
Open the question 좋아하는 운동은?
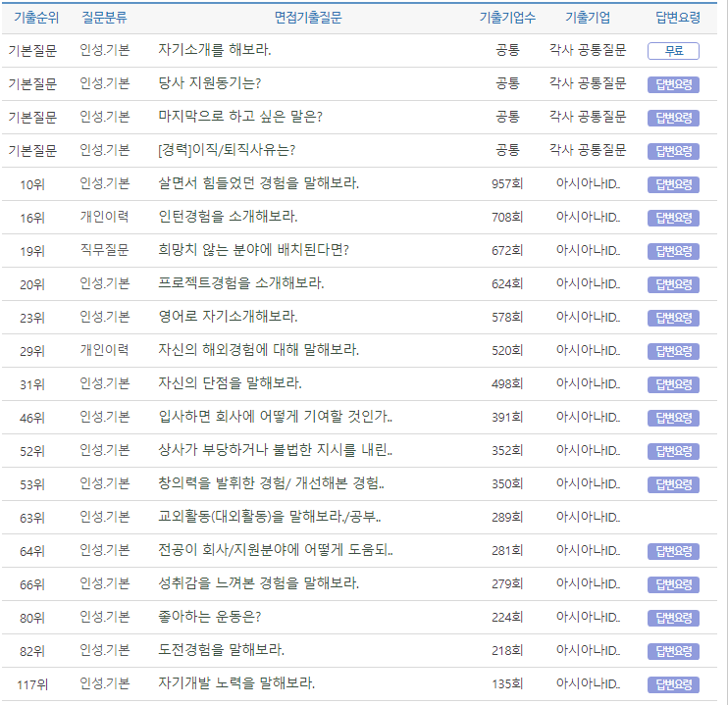(209, 617)
